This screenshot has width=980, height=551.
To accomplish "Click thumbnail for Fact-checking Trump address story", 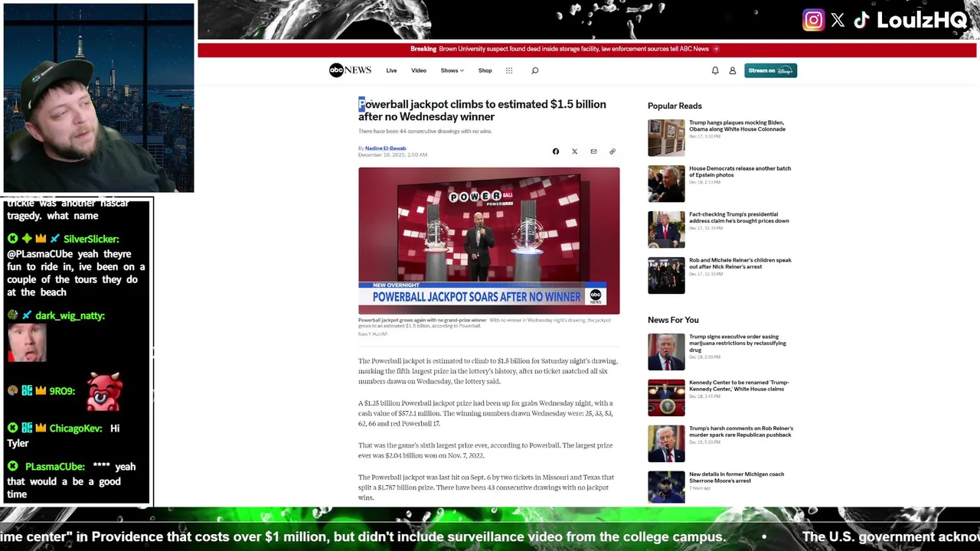I will (x=666, y=230).
